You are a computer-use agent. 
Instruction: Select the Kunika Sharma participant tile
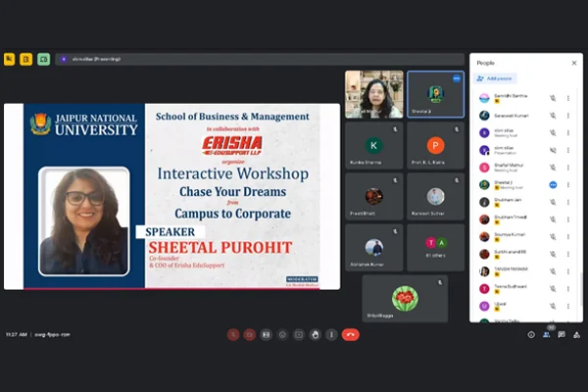[x=374, y=145]
